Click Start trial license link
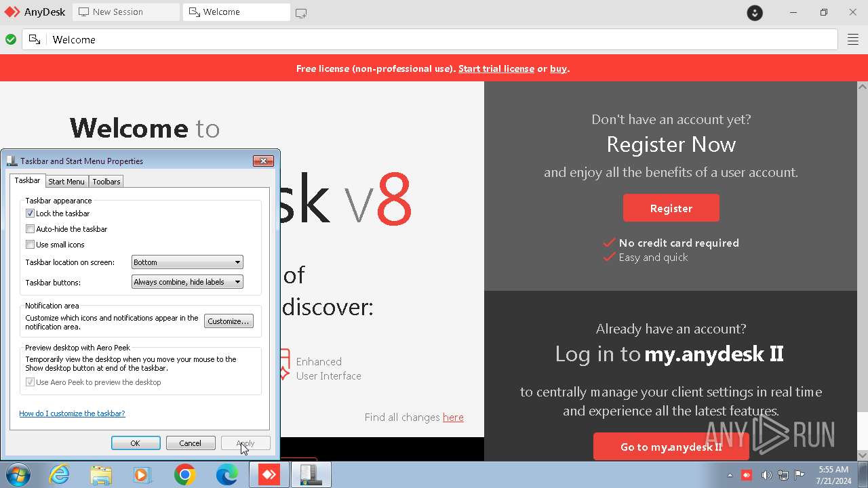This screenshot has width=868, height=488. [x=496, y=68]
